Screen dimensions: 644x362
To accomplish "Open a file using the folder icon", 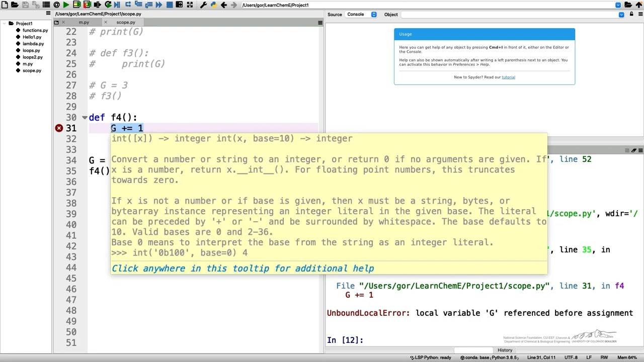I will (x=15, y=5).
